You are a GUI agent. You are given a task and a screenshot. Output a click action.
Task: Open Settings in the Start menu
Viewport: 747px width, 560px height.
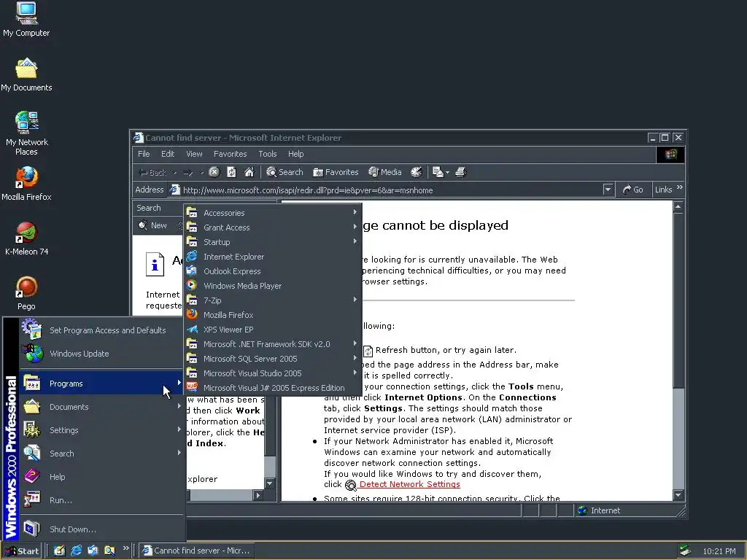(x=101, y=430)
